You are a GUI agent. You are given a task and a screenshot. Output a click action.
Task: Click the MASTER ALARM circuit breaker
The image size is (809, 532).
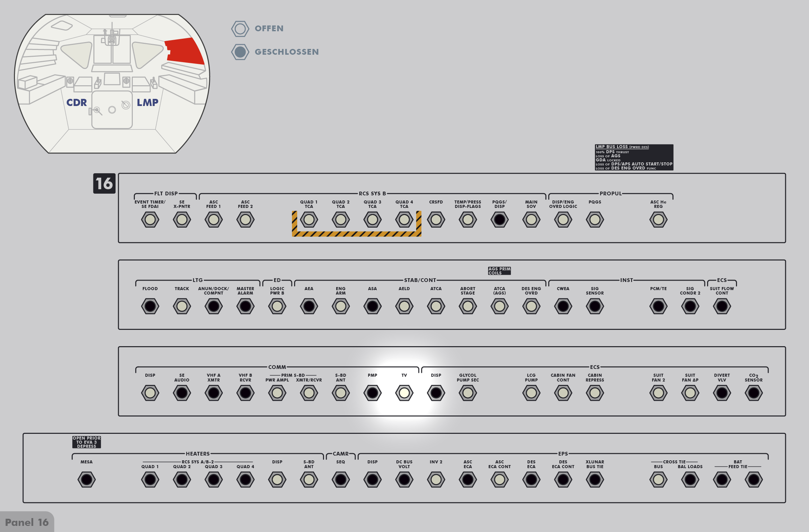(x=245, y=306)
